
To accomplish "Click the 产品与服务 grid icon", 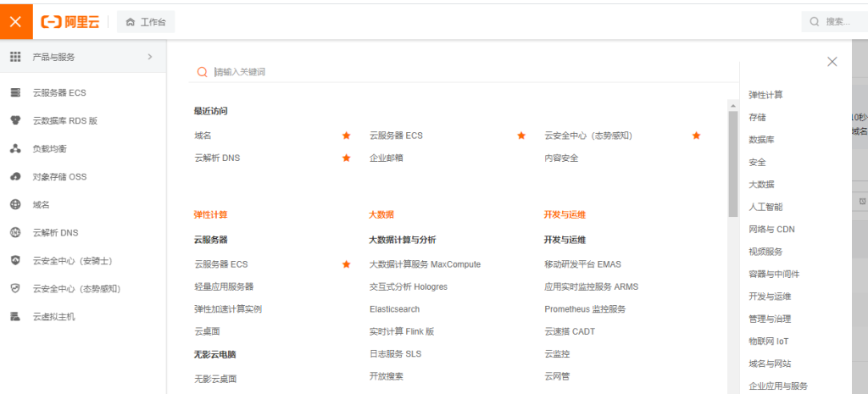I will (15, 57).
